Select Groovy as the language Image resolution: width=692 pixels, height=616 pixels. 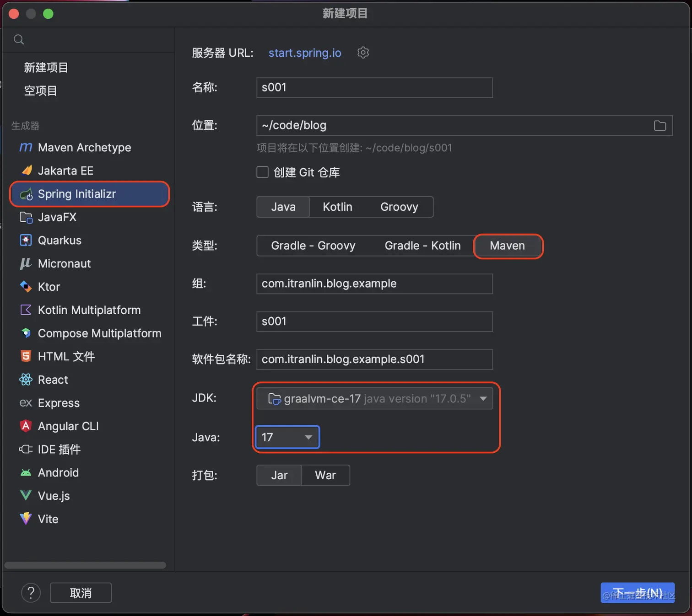[399, 207]
